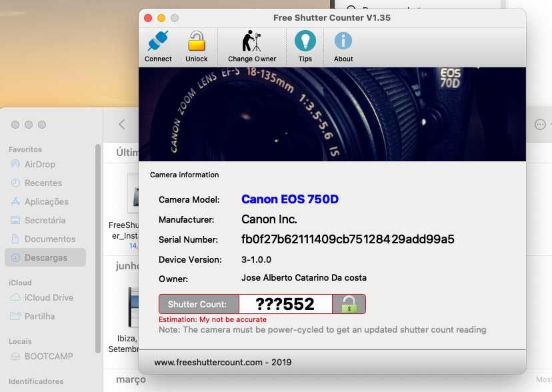Click the Canon EOS 750D model name
The width and height of the screenshot is (552, 392).
tap(290, 199)
